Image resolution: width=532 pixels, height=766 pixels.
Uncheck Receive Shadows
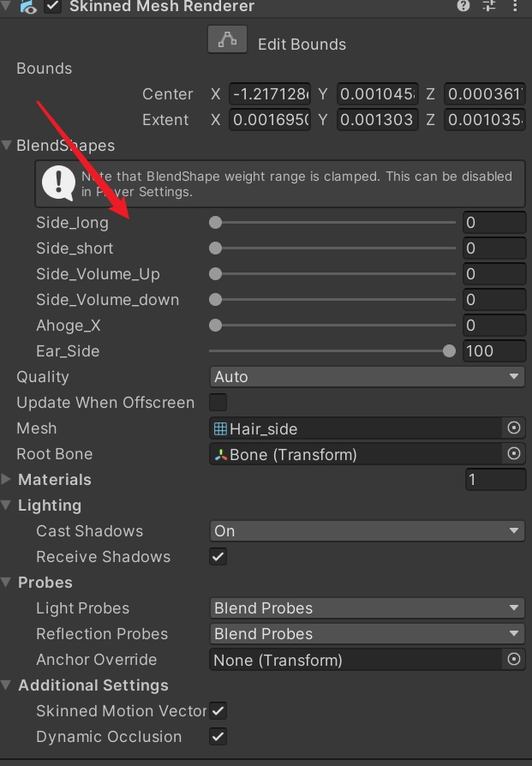tap(218, 557)
